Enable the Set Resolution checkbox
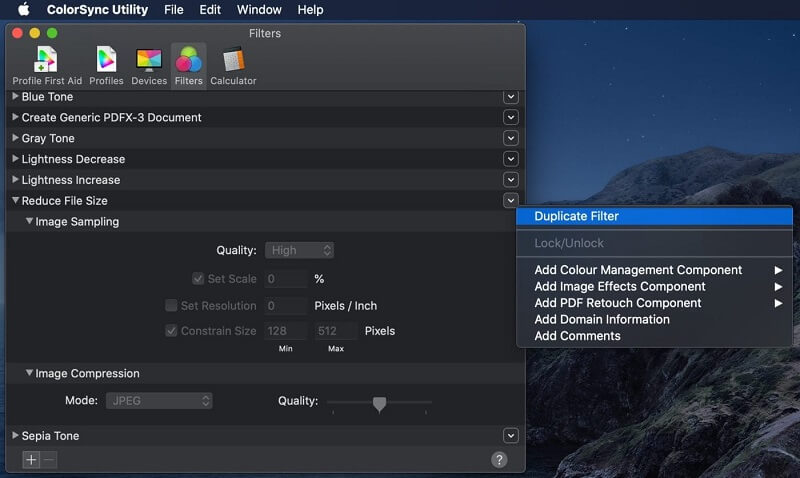 click(x=172, y=306)
